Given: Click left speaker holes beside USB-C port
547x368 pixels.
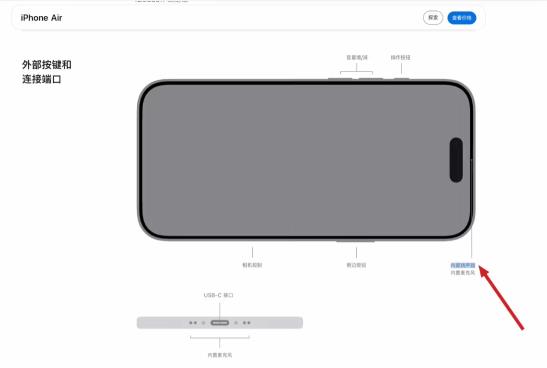Looking at the screenshot, I should 193,323.
